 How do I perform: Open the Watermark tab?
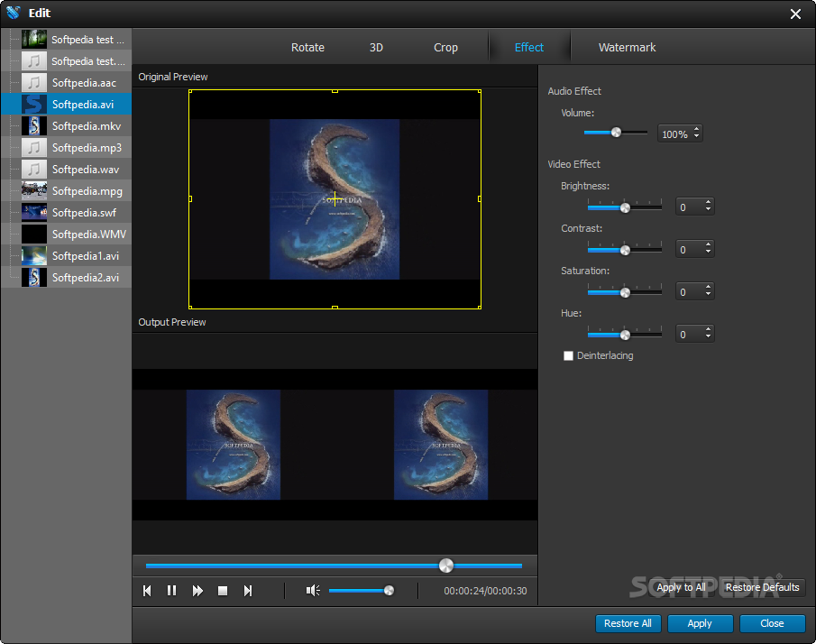click(627, 48)
